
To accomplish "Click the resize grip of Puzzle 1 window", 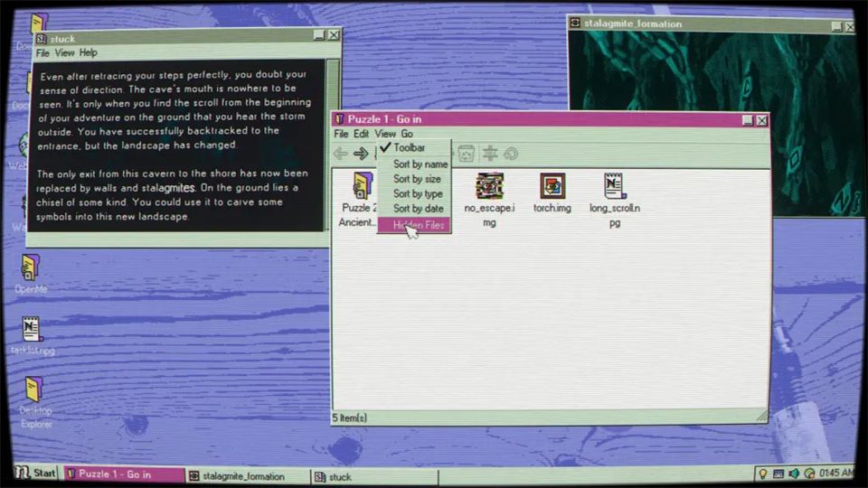I will tap(761, 416).
